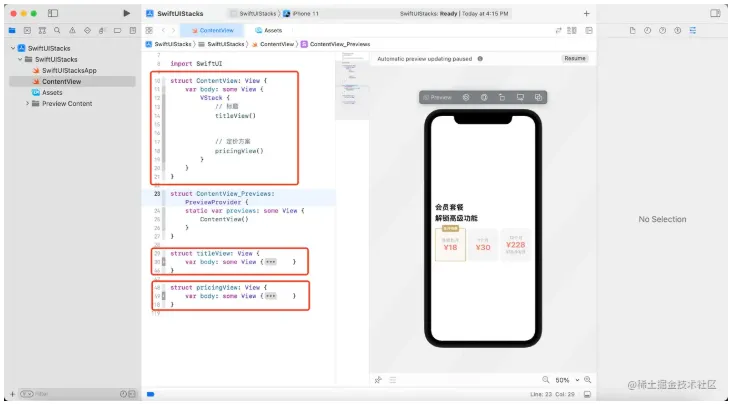The width and height of the screenshot is (730, 404).
Task: Open the preview inspect settings icon
Action: (466, 98)
